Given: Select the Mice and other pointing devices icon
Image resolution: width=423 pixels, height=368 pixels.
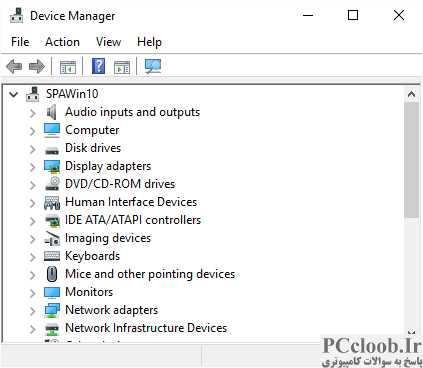Looking at the screenshot, I should (52, 274).
